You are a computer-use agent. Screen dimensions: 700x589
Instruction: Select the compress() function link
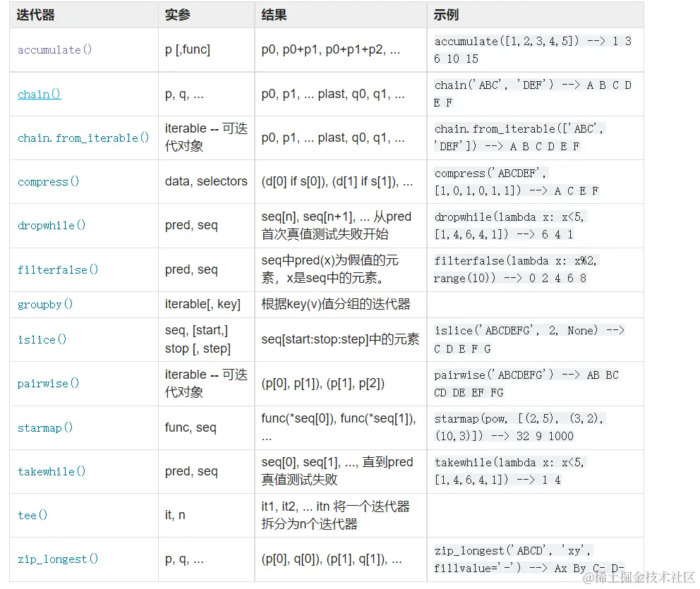pos(47,182)
